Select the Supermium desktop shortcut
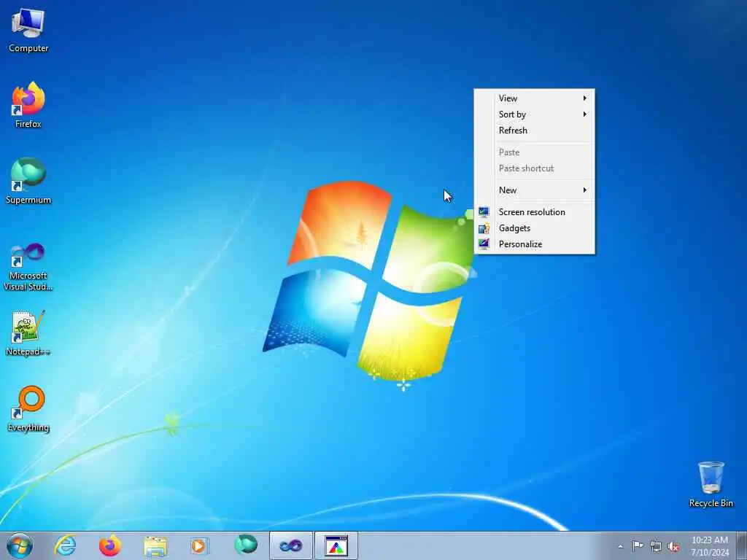 pyautogui.click(x=28, y=181)
